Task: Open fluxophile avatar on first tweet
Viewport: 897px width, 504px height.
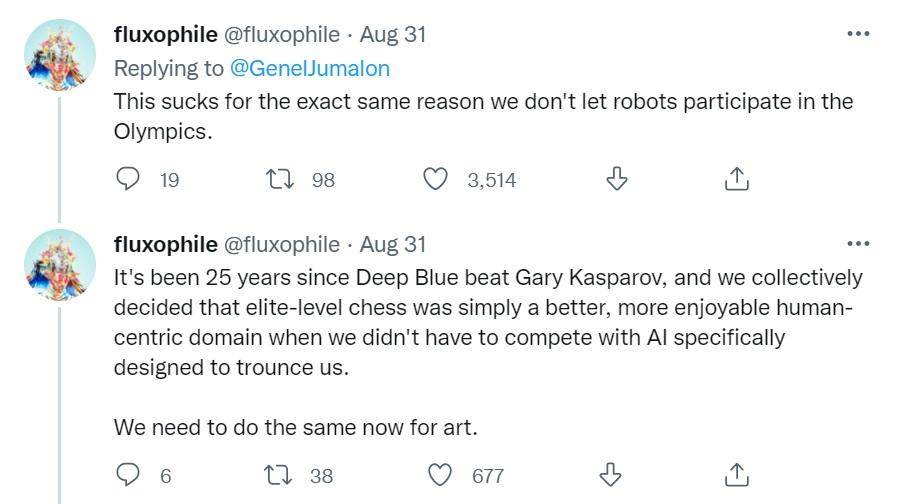Action: pyautogui.click(x=60, y=55)
